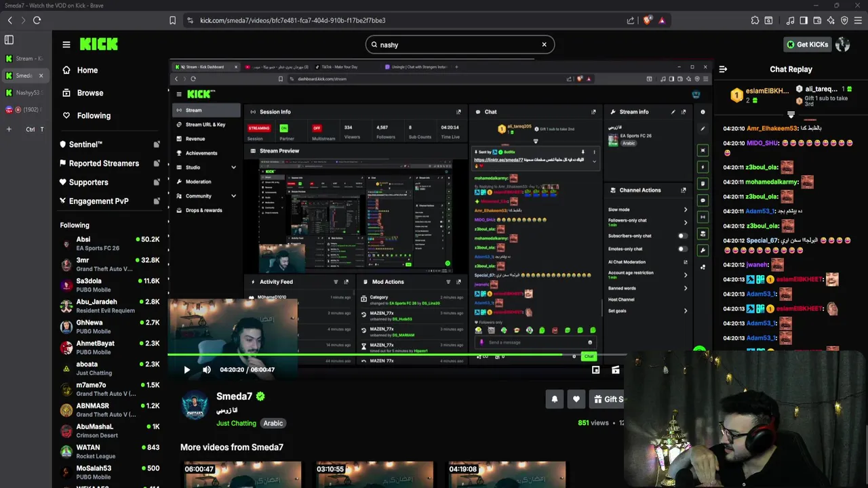The width and height of the screenshot is (868, 488).
Task: Toggle the vertical tabs panel icon
Action: click(x=9, y=40)
